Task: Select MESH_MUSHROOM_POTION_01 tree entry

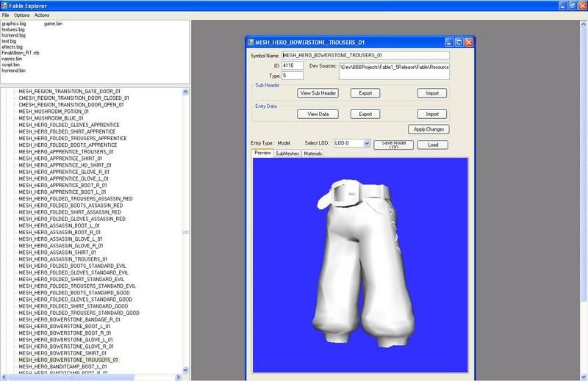Action: point(54,112)
